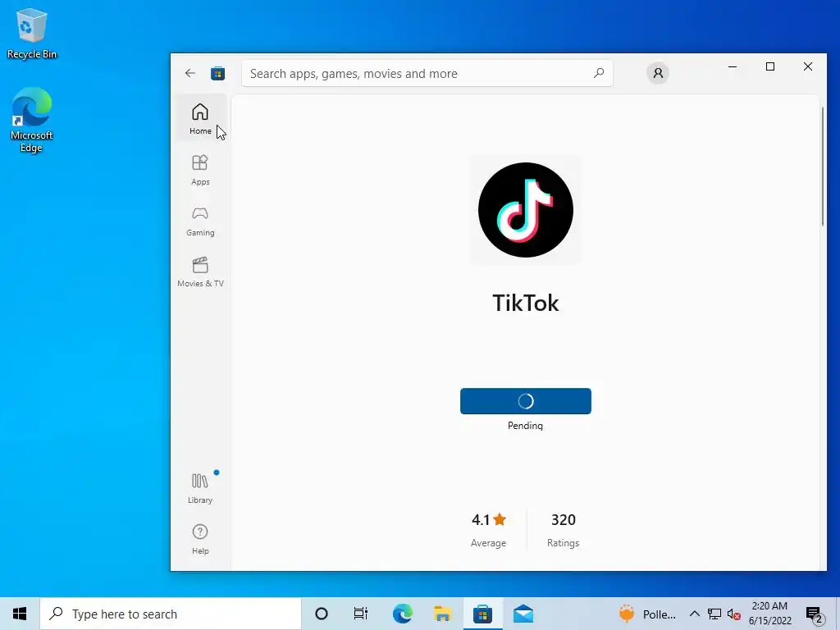Click the muted volume tray icon
The image size is (840, 630).
coord(734,614)
